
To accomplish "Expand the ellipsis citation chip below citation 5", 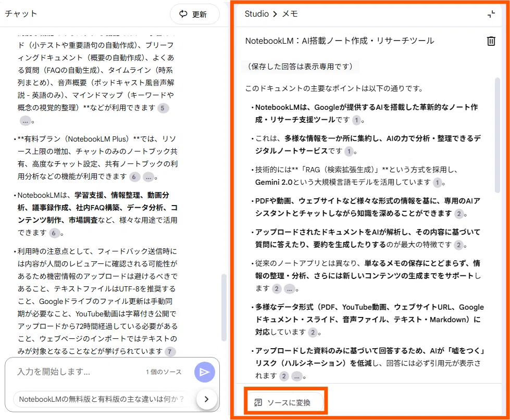I will point(26,121).
